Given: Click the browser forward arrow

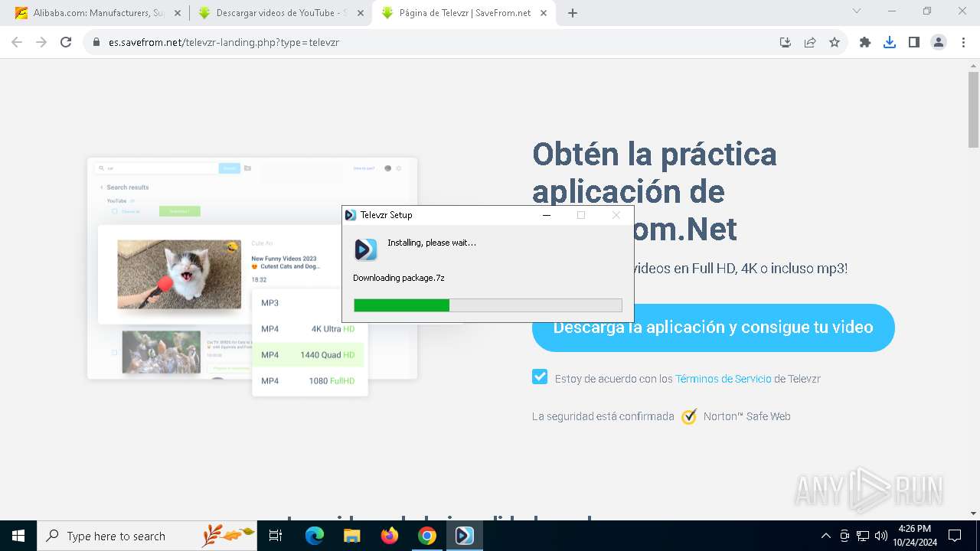Looking at the screenshot, I should pyautogui.click(x=41, y=42).
